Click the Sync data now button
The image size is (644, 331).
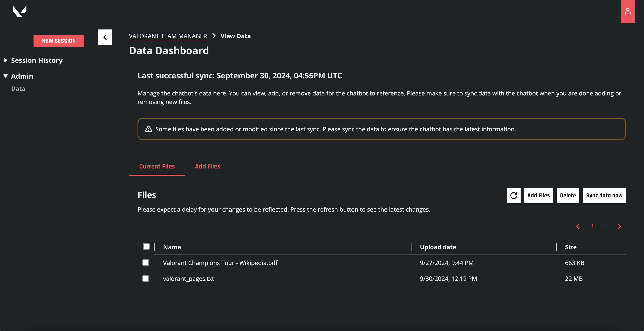604,195
